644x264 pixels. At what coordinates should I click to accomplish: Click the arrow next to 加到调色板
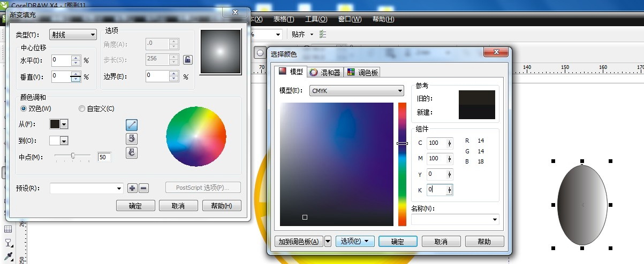pyautogui.click(x=328, y=242)
